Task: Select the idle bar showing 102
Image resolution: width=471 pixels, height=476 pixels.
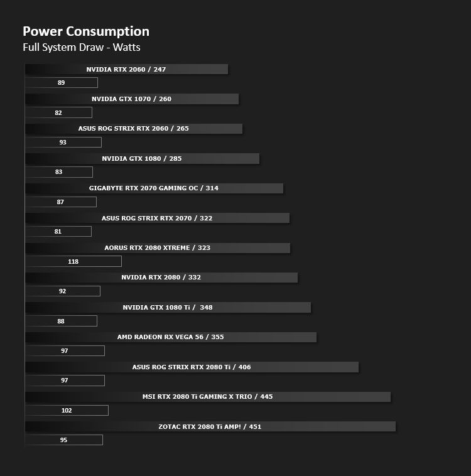Action: pos(67,411)
